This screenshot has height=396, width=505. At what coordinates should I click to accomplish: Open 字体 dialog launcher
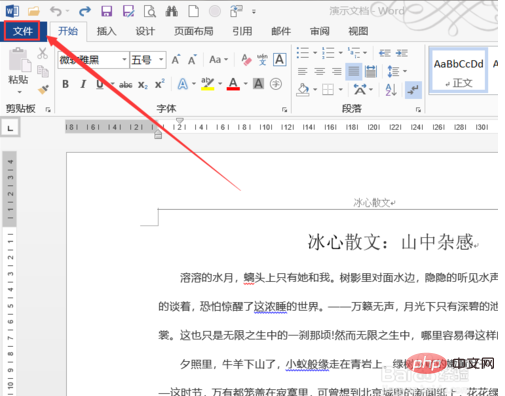(x=284, y=109)
